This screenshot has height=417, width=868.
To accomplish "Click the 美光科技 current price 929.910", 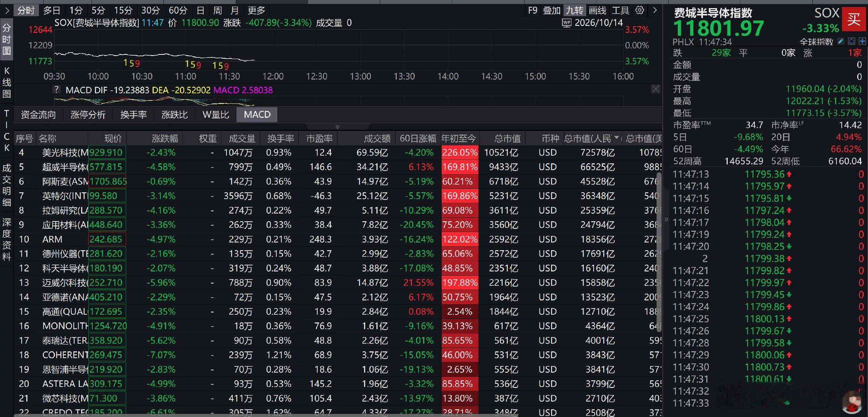I will (106, 153).
